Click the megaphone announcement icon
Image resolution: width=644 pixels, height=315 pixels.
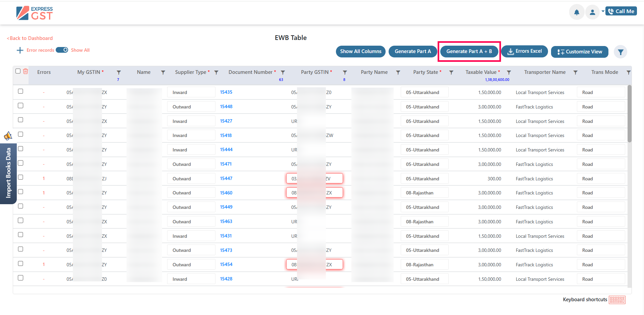pyautogui.click(x=8, y=136)
